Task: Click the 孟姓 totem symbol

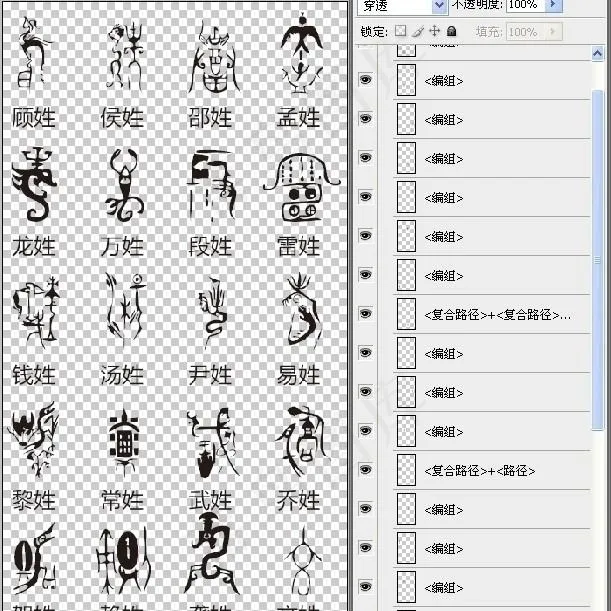Action: coord(299,55)
